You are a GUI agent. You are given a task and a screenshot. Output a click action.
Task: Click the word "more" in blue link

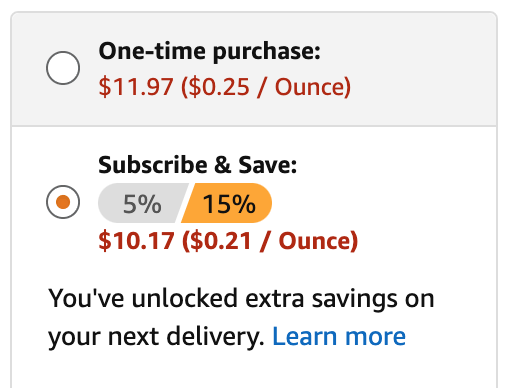coord(375,337)
